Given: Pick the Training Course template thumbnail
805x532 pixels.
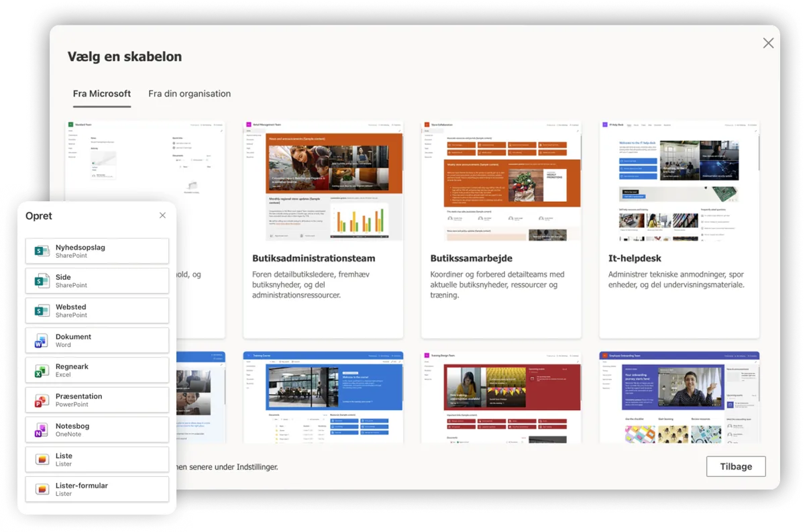Looking at the screenshot, I should (x=323, y=397).
